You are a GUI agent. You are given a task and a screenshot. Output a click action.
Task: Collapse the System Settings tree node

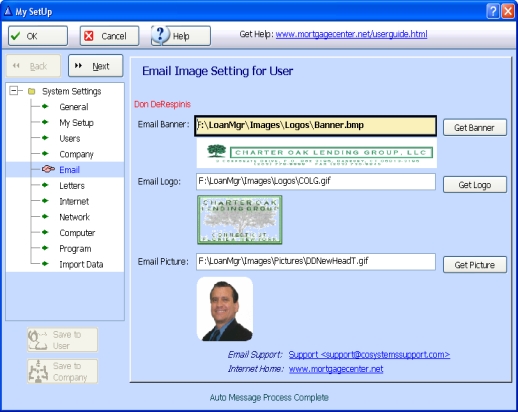14,91
